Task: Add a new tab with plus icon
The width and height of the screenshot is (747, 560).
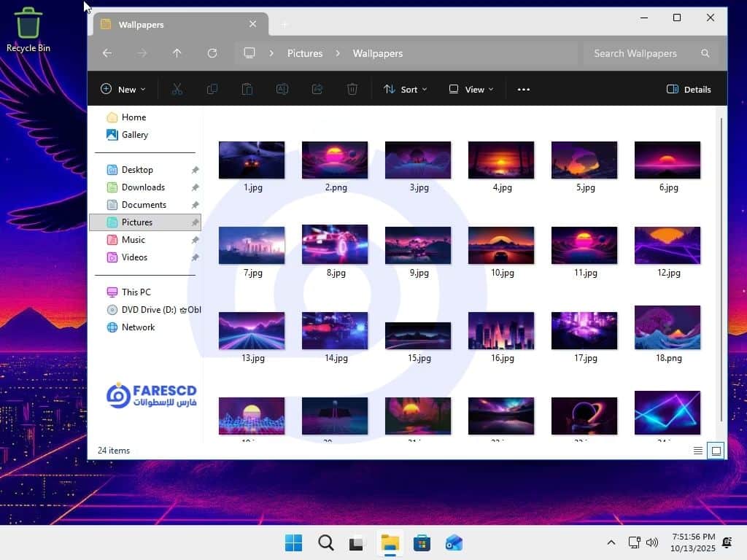Action: [285, 25]
